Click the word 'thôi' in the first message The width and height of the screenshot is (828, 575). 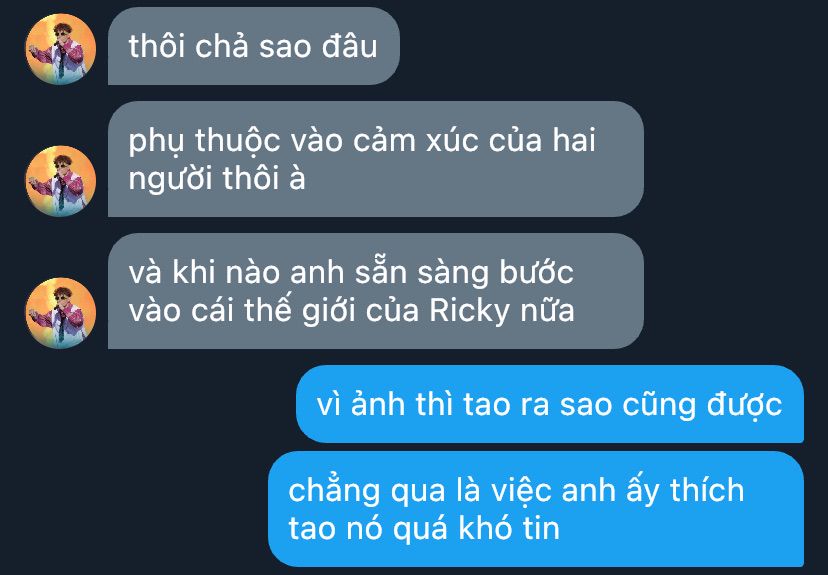tap(159, 46)
